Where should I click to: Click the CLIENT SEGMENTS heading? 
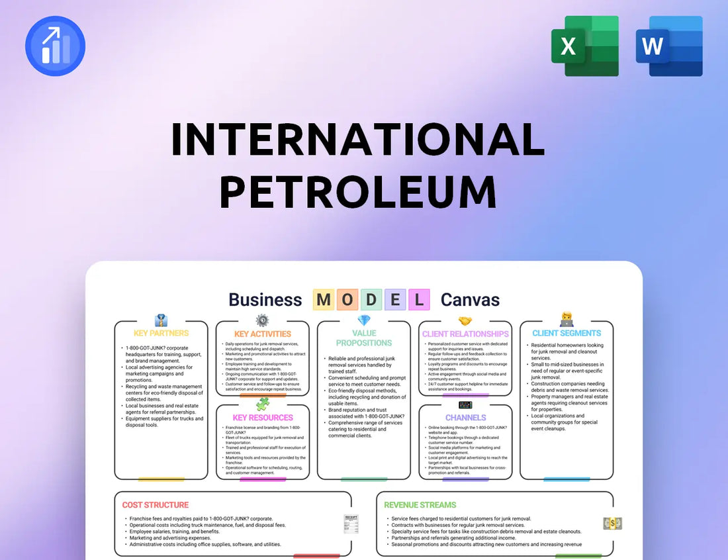click(x=567, y=333)
